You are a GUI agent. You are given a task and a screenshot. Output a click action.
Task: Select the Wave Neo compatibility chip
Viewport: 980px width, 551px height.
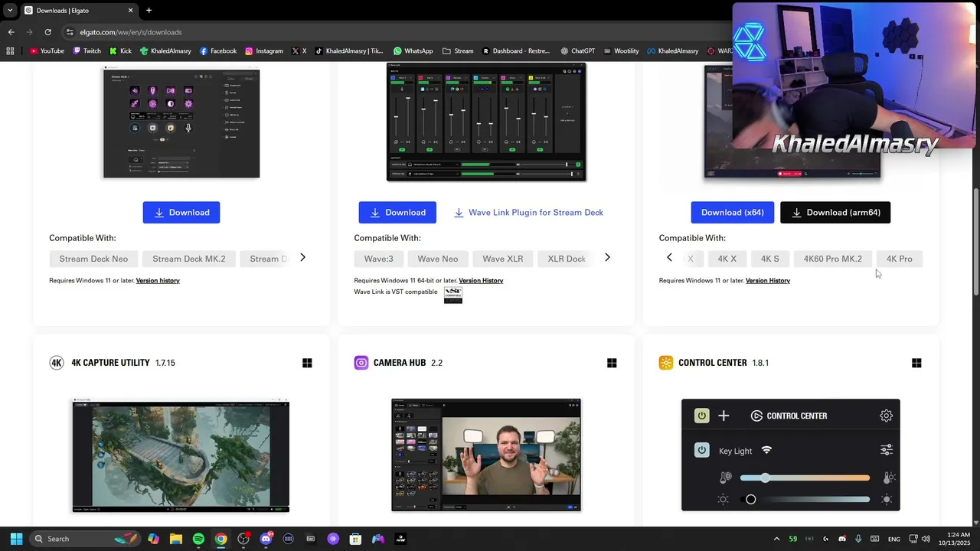pyautogui.click(x=438, y=259)
